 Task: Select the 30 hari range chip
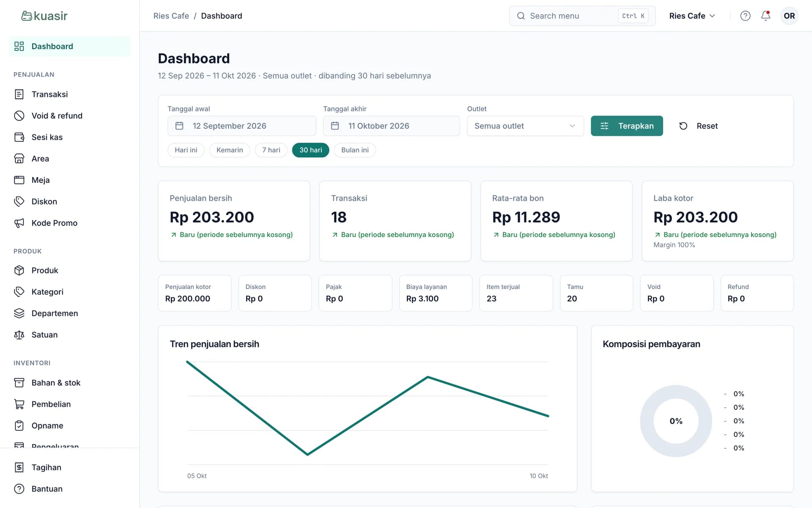(311, 150)
